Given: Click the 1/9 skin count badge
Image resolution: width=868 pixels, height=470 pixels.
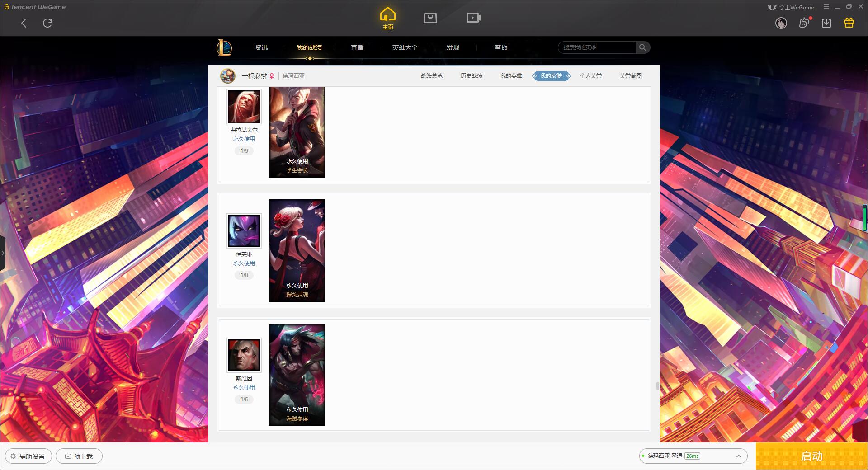Looking at the screenshot, I should (x=244, y=151).
